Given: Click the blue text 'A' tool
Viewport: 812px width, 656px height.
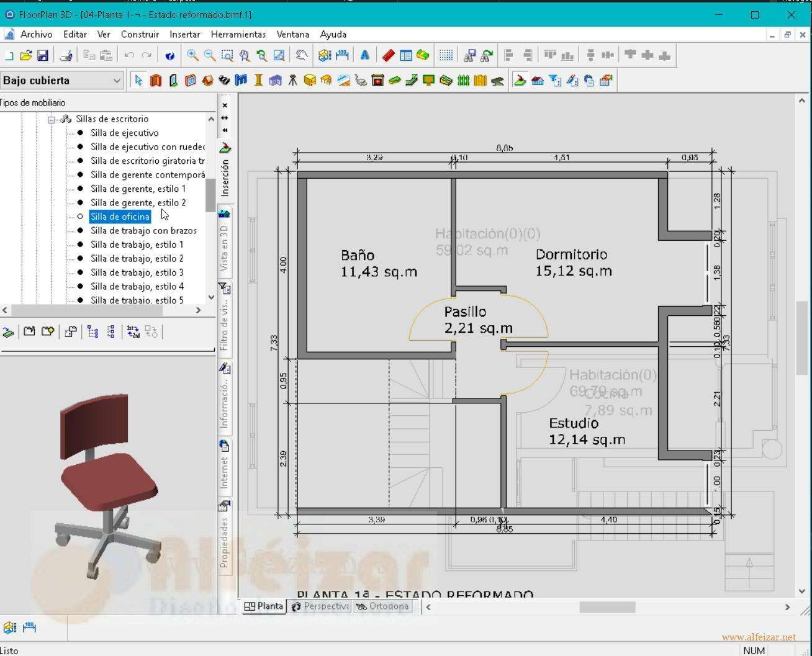Looking at the screenshot, I should 365,55.
